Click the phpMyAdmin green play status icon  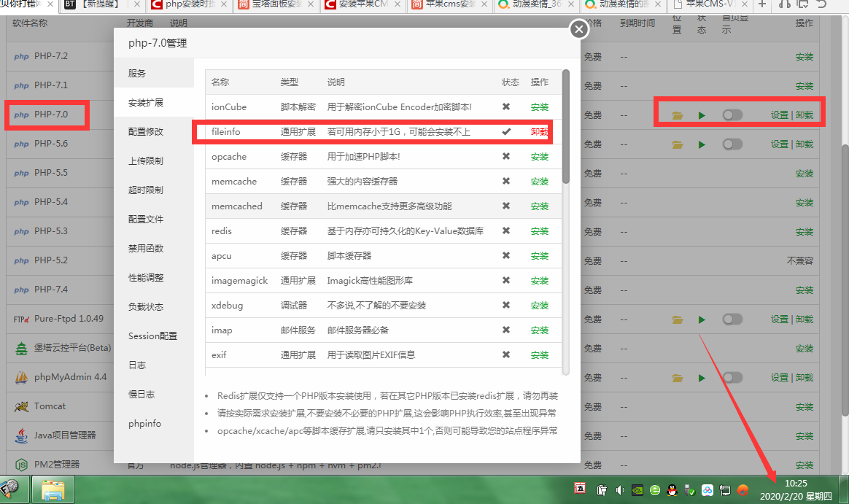(x=702, y=378)
